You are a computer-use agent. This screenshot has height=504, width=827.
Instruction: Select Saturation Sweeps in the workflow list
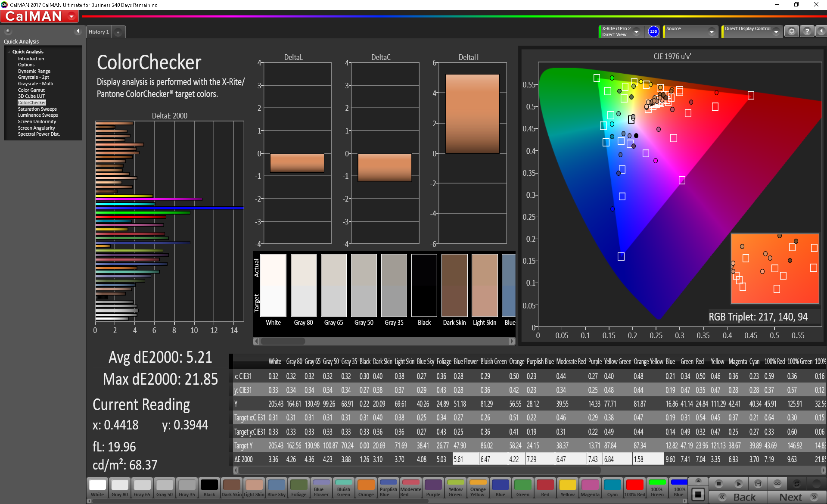pos(37,109)
